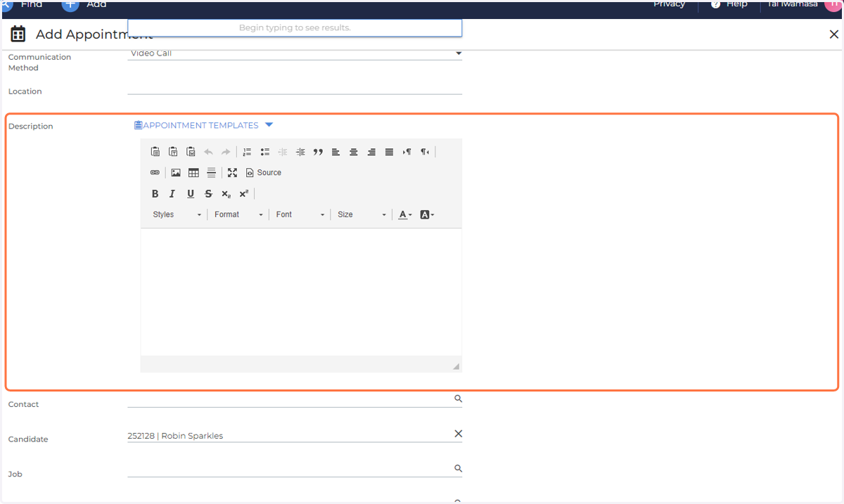844x504 pixels.
Task: Open Tai Iwamasa user menu
Action: [804, 5]
